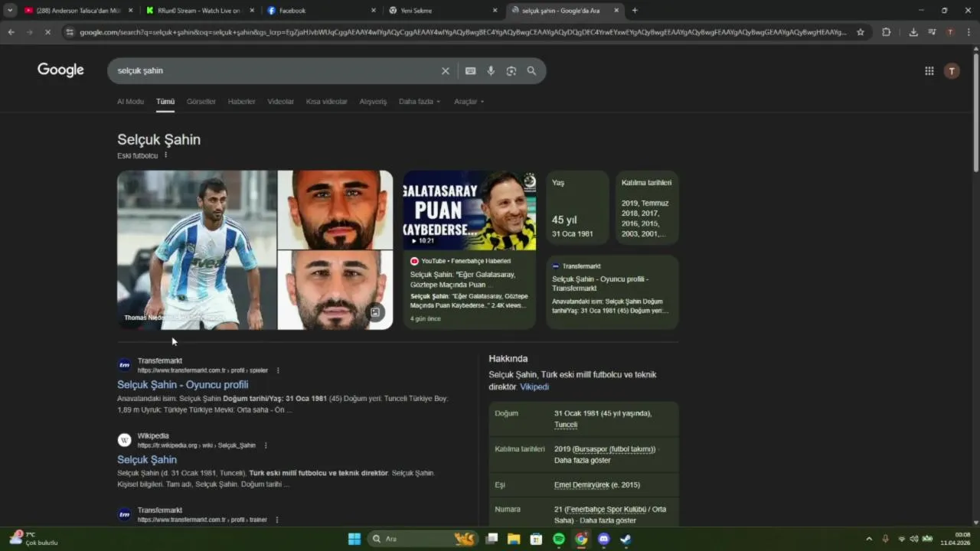Close the KRun0 Stream browser tab

[252, 11]
